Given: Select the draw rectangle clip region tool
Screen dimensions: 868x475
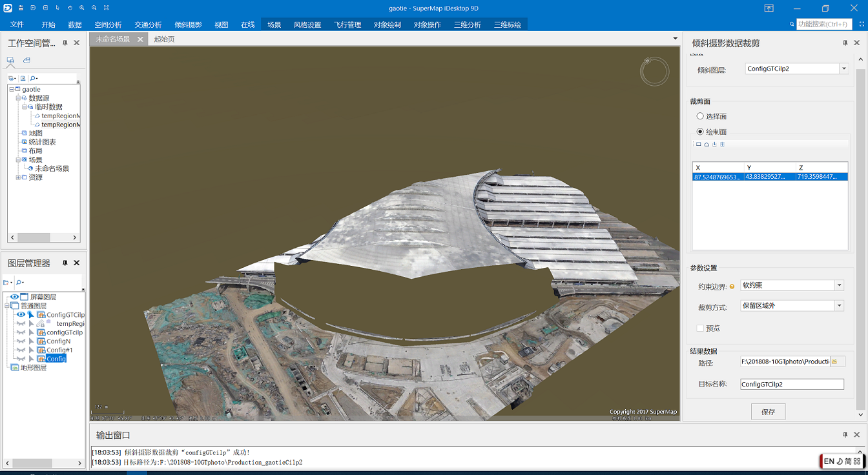Looking at the screenshot, I should pyautogui.click(x=699, y=144).
